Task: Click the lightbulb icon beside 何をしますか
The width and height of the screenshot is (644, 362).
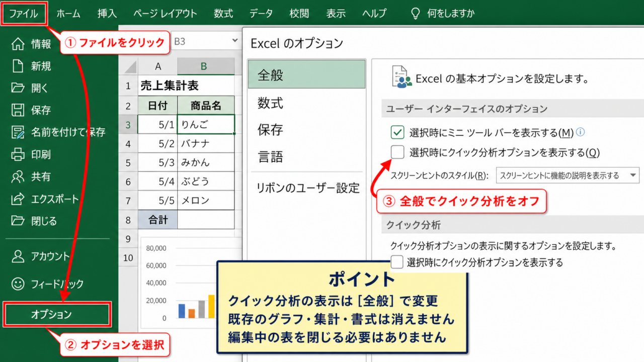Action: [416, 14]
